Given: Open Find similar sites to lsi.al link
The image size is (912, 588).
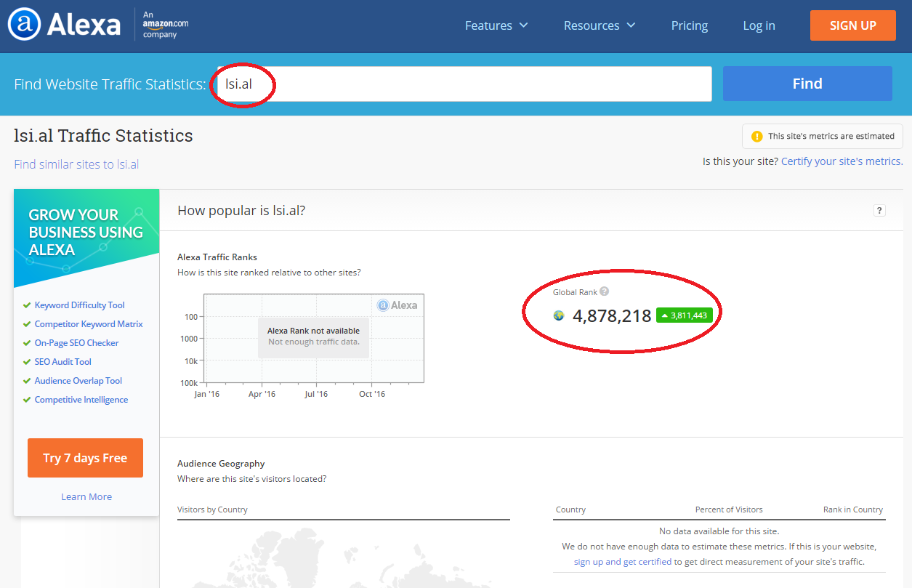Looking at the screenshot, I should [x=76, y=164].
